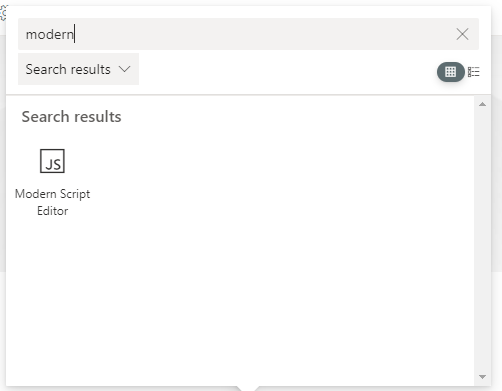Image resolution: width=502 pixels, height=391 pixels.
Task: Click the Search results section heading
Action: pyautogui.click(x=71, y=117)
